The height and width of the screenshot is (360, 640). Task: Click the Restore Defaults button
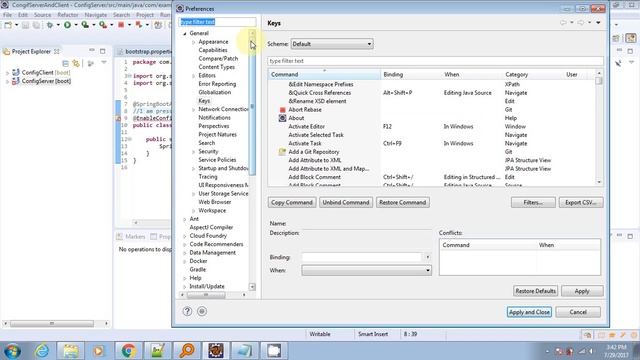tap(536, 291)
